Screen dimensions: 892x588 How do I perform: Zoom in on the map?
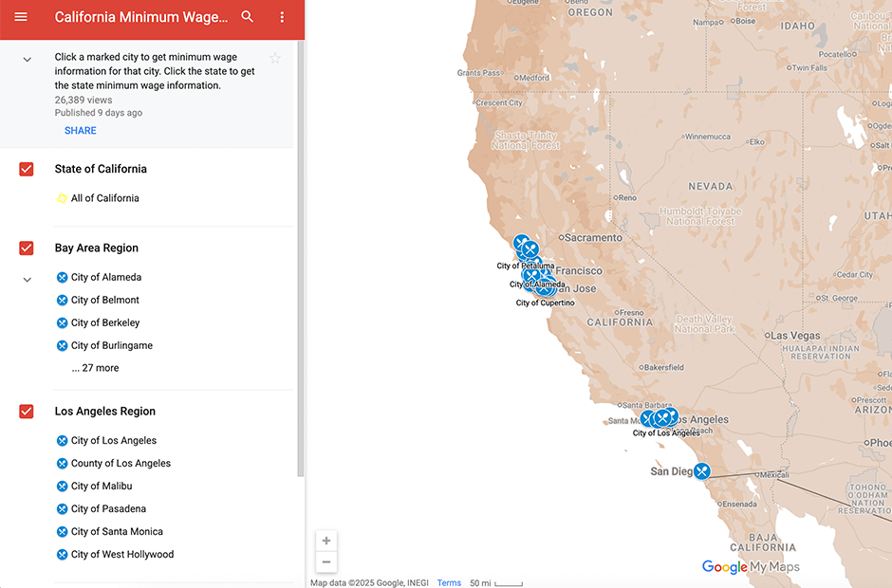(x=326, y=541)
